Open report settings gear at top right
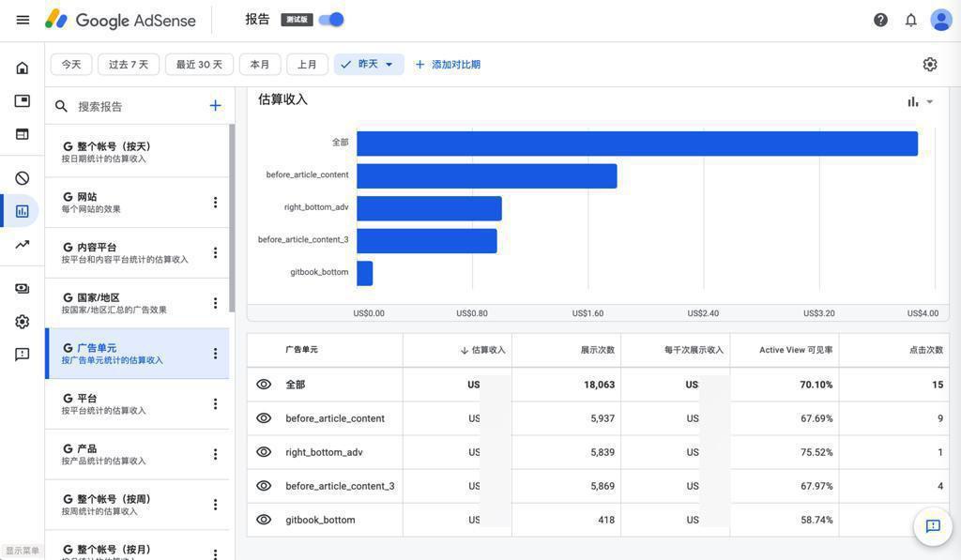Viewport: 961px width, 560px height. point(930,65)
